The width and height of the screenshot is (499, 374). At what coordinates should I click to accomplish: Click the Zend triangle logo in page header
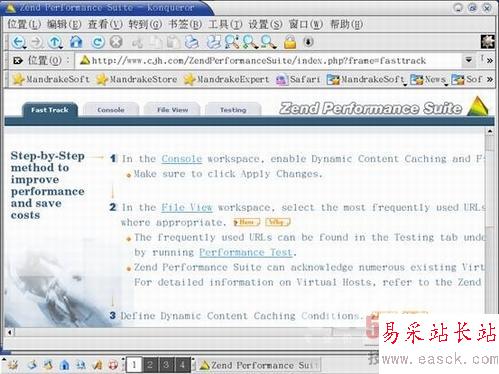(478, 106)
